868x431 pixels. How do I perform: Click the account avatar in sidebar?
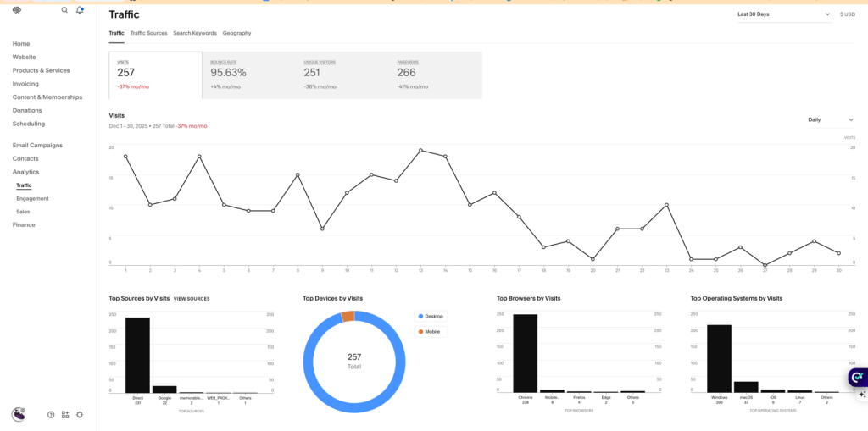tap(18, 414)
